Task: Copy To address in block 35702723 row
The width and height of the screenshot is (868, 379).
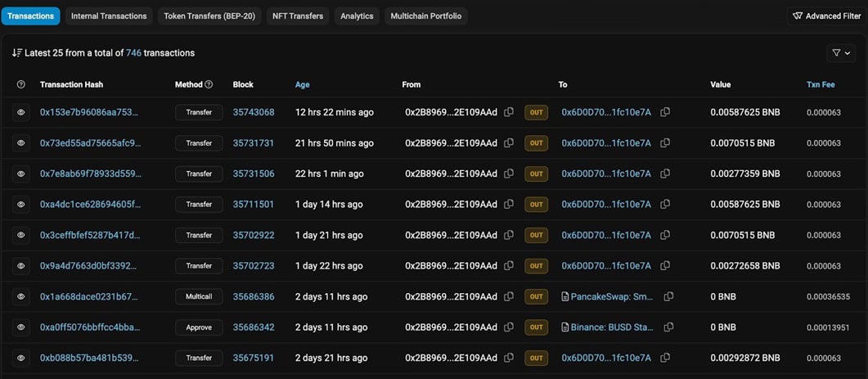Action: 664,266
